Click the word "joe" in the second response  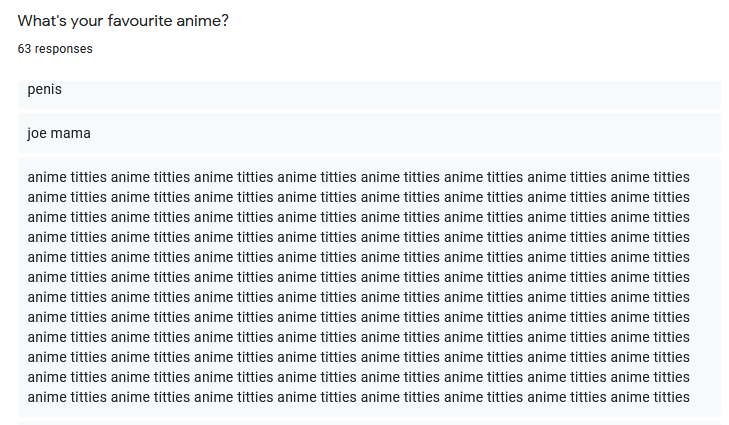pyautogui.click(x=37, y=133)
